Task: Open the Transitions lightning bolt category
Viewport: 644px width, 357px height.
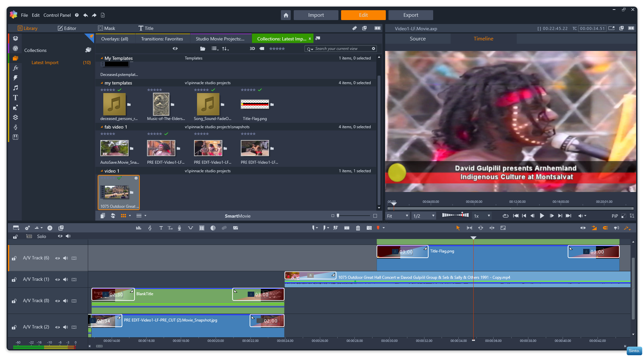Action: pyautogui.click(x=15, y=78)
